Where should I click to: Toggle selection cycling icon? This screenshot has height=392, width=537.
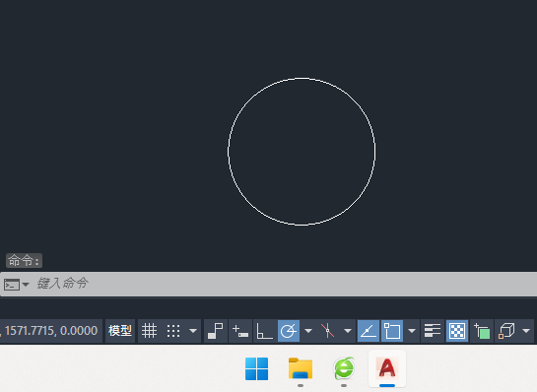coord(482,331)
